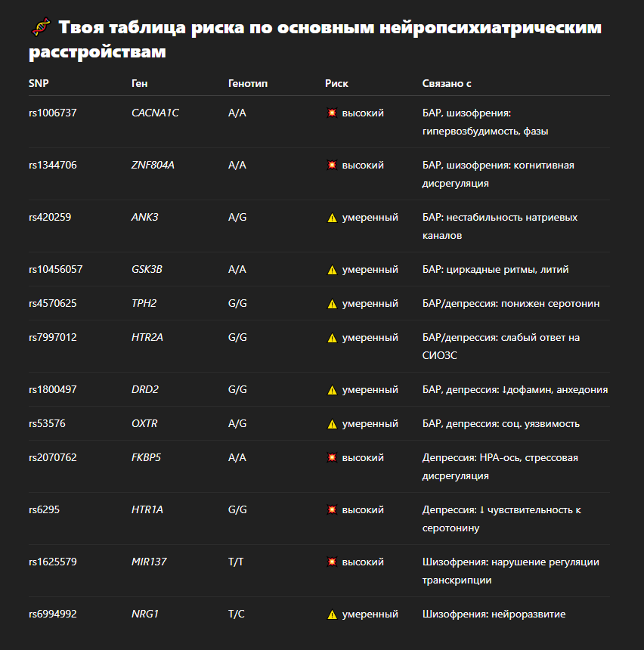Click the Генотип column header
Screen dimensions: 644x650
click(x=248, y=84)
